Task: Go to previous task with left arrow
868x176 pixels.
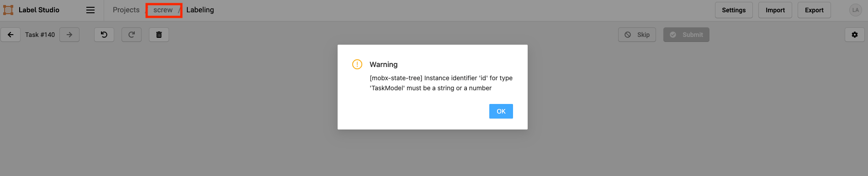Action: [x=11, y=35]
